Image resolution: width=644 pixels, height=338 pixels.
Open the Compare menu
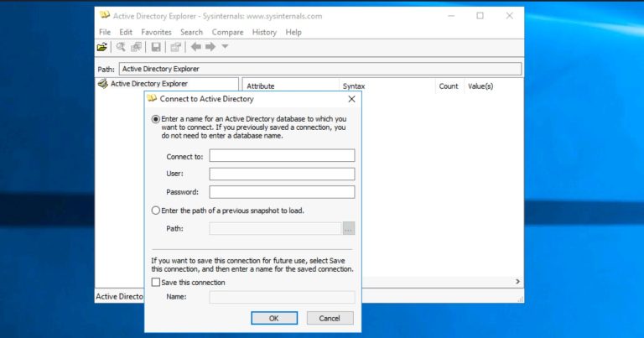(x=227, y=32)
